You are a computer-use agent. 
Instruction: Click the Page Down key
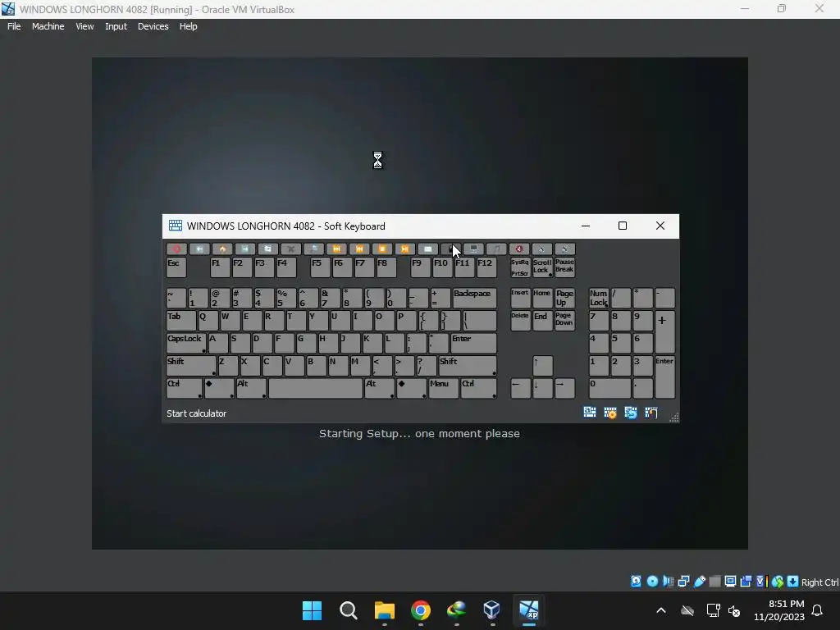click(564, 321)
